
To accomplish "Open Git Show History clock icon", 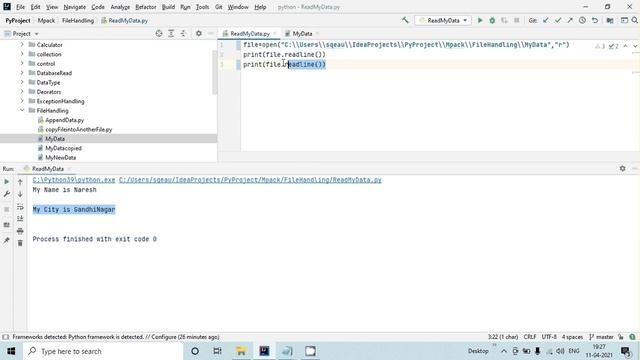I will click(x=582, y=20).
